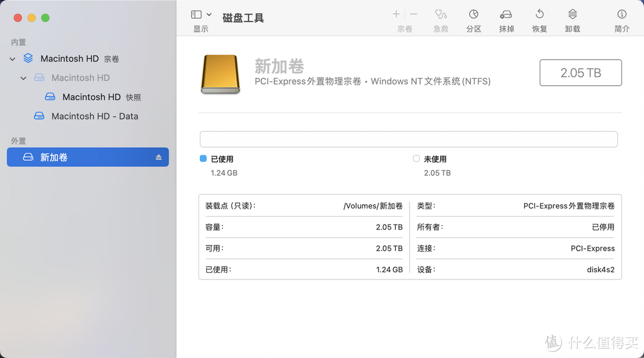Click the 抹掉 toolbar label
Screen dimensions: 644x358
coord(506,29)
